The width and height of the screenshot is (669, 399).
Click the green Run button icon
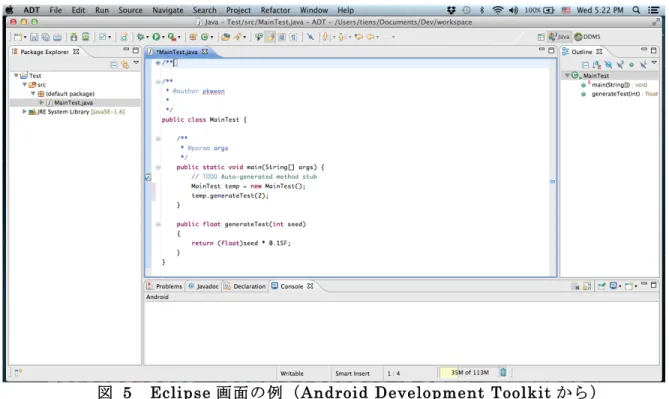(156, 37)
